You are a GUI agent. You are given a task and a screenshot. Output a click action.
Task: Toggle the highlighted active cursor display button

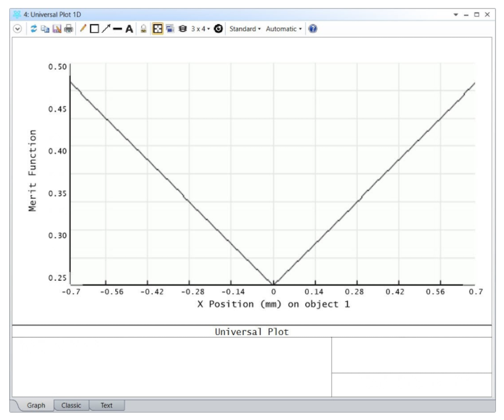coord(158,29)
